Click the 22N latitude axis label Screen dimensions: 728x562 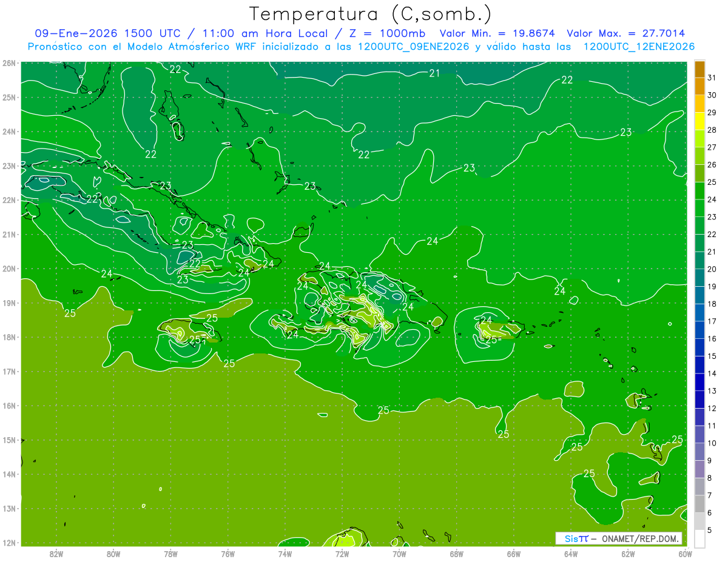click(9, 200)
